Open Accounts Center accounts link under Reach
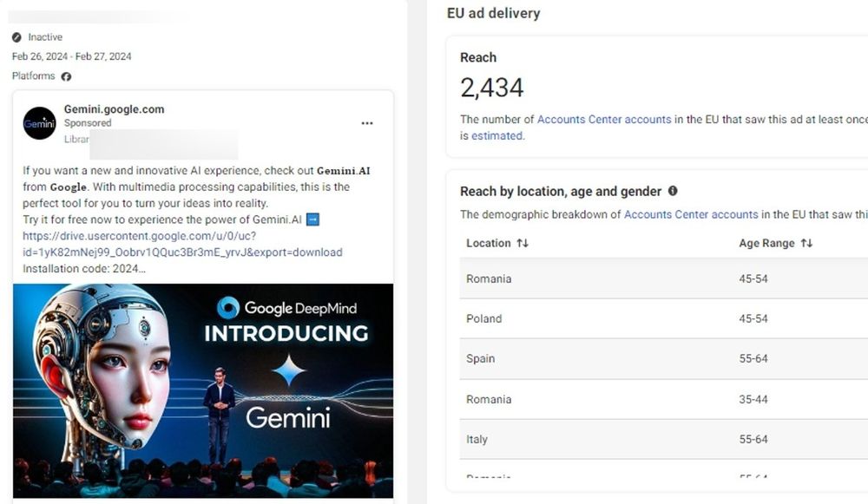 pos(604,120)
